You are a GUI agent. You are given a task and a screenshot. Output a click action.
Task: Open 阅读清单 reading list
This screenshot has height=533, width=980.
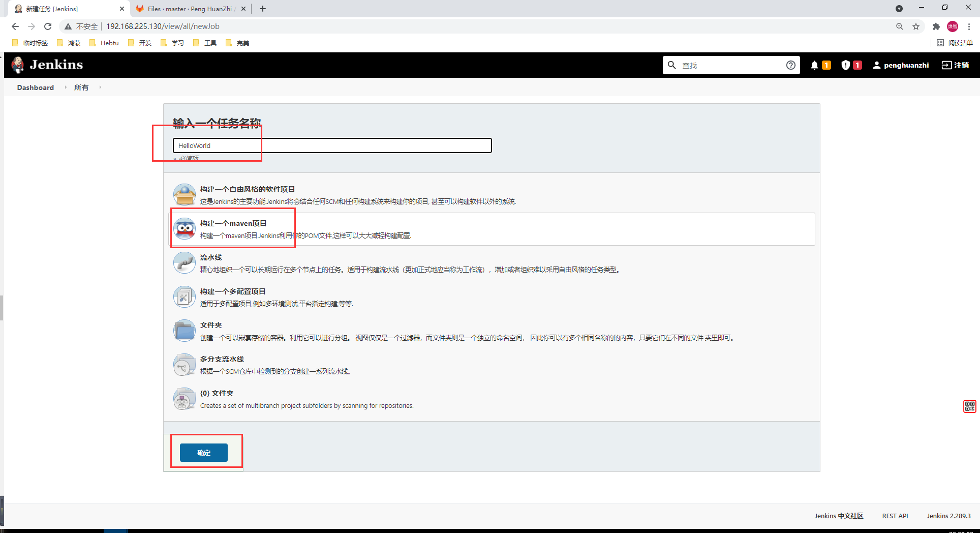coord(955,43)
